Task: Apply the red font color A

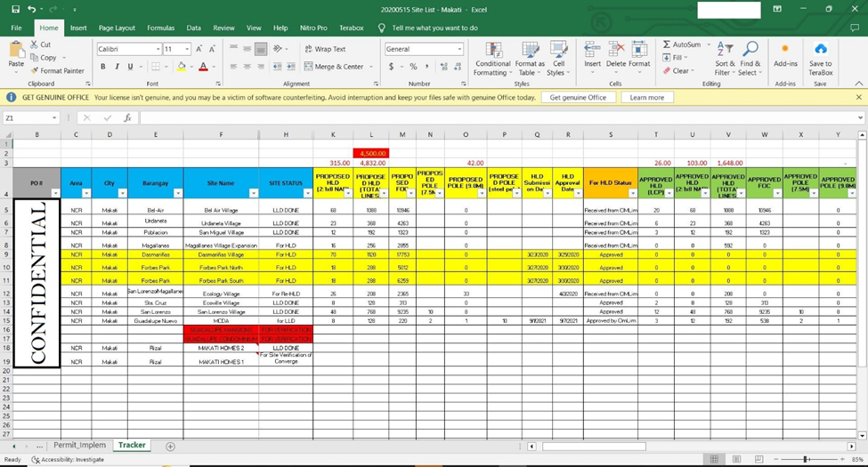Action: [203, 67]
